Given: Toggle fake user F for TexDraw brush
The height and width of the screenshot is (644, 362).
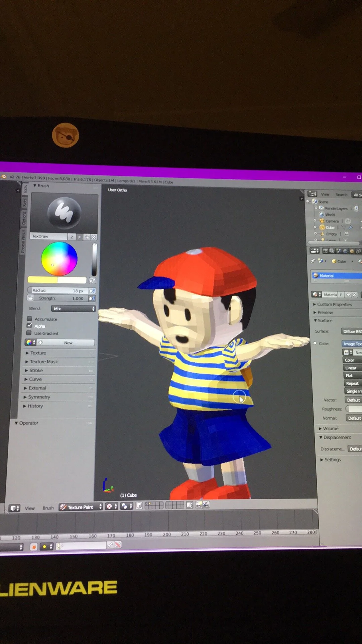Looking at the screenshot, I should pos(79,237).
